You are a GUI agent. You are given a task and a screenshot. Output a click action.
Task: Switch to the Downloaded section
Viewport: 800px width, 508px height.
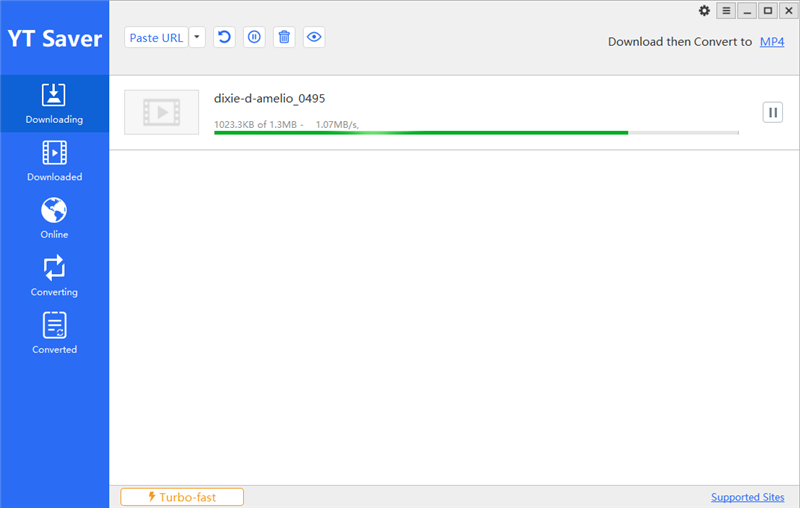54,161
